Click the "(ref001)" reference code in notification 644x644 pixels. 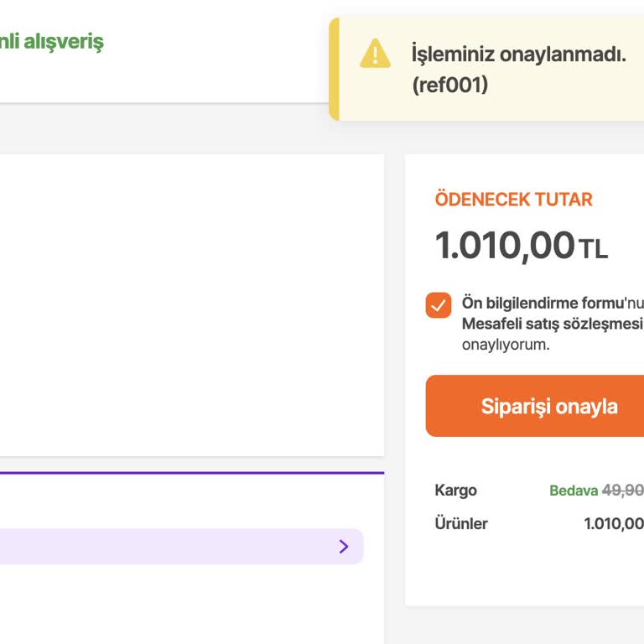coord(449,85)
